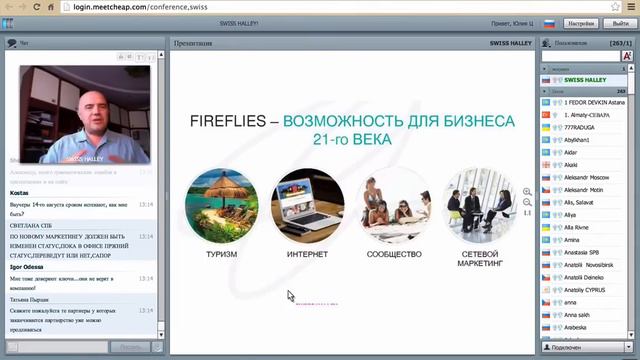Click the chat bubble icon in chat header
The image size is (640, 360).
[12, 43]
